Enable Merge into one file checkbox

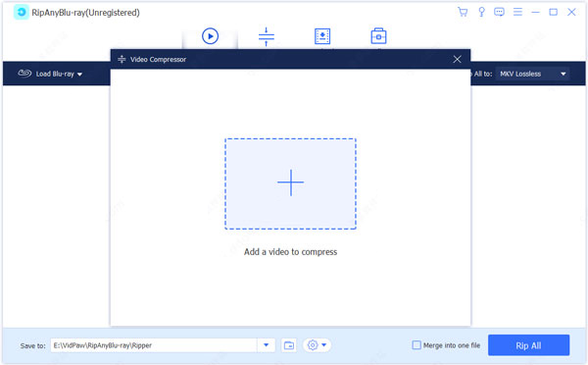(416, 345)
